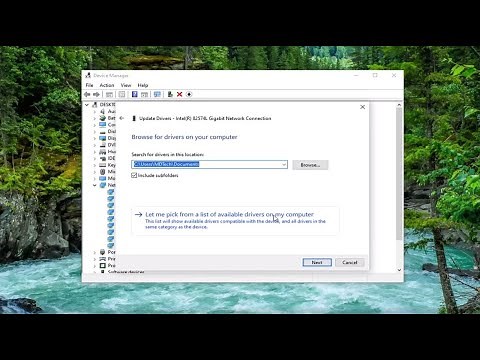Collapse the DESK root computer node

(87, 105)
